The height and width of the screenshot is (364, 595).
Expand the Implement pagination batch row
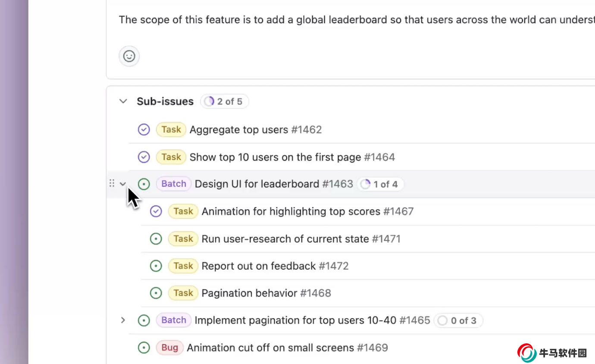123,320
